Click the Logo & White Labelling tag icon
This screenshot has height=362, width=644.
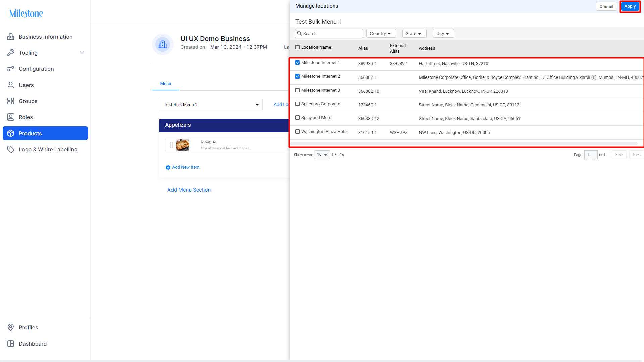click(11, 149)
